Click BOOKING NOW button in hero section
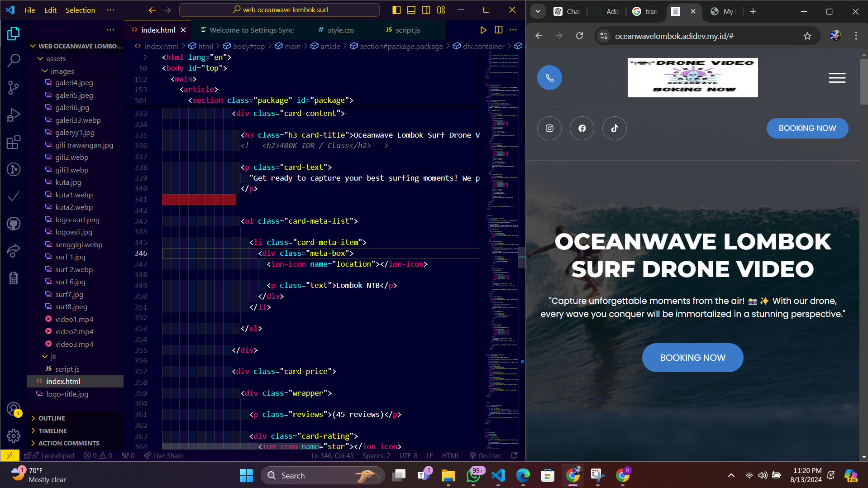 [x=692, y=358]
